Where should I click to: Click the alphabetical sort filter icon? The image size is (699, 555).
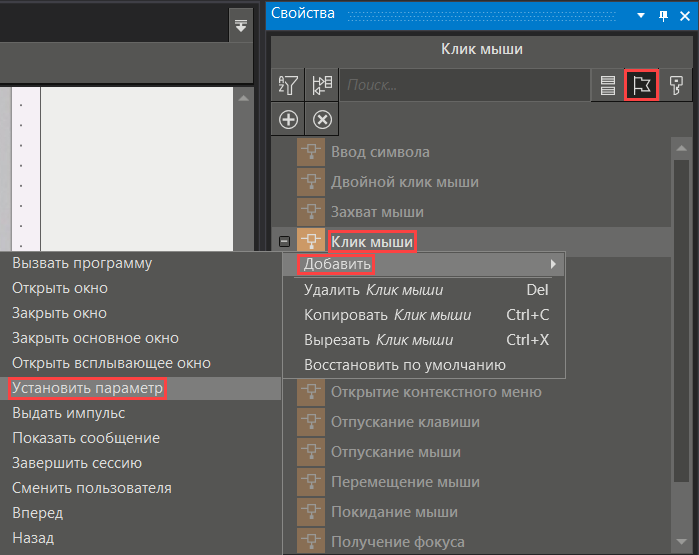click(x=288, y=85)
